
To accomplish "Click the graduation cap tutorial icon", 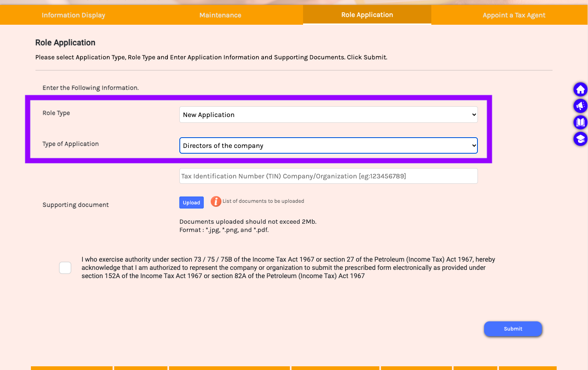I will tap(580, 139).
